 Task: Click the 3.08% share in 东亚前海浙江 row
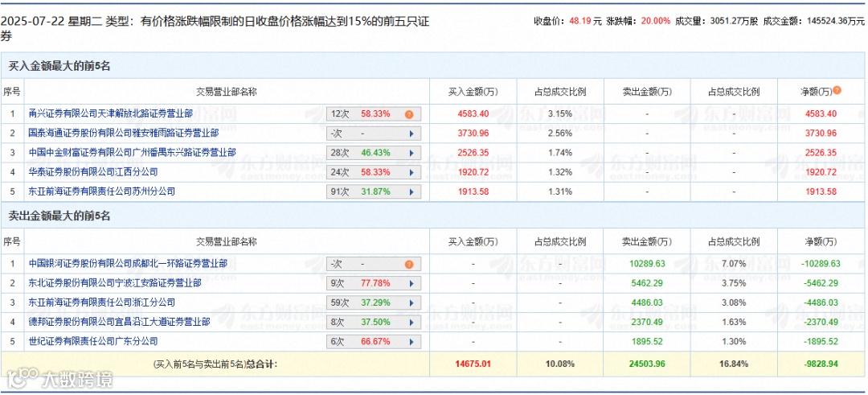734,302
